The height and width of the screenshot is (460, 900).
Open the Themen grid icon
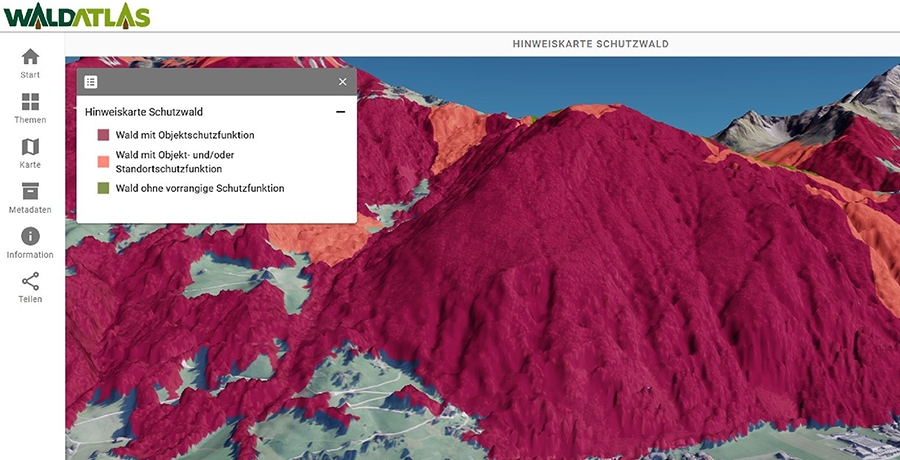point(30,102)
